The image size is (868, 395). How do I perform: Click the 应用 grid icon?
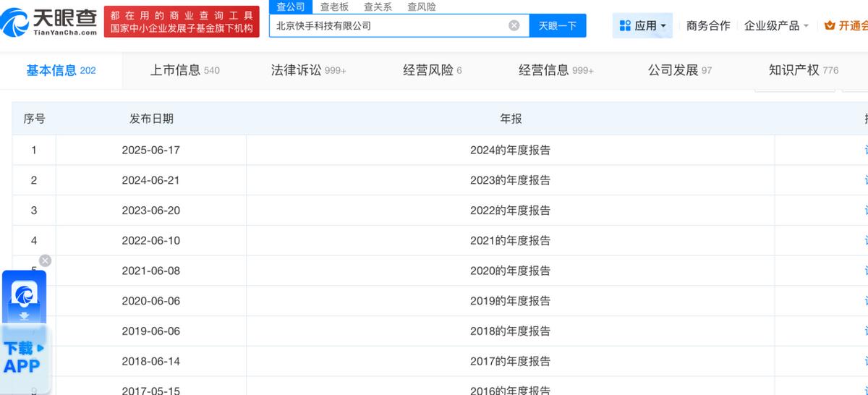click(626, 26)
